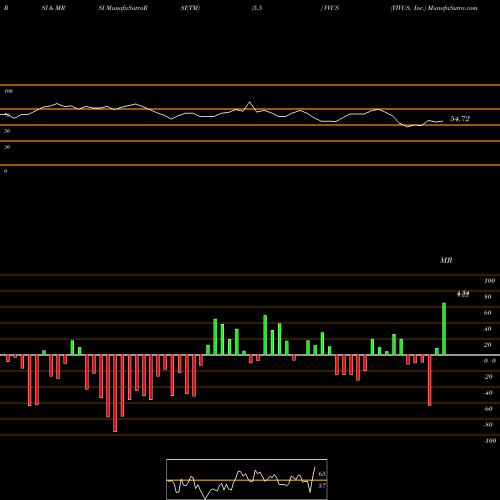The height and width of the screenshot is (500, 500).
Task: Click the MR axis label 40
Action: point(488,329)
